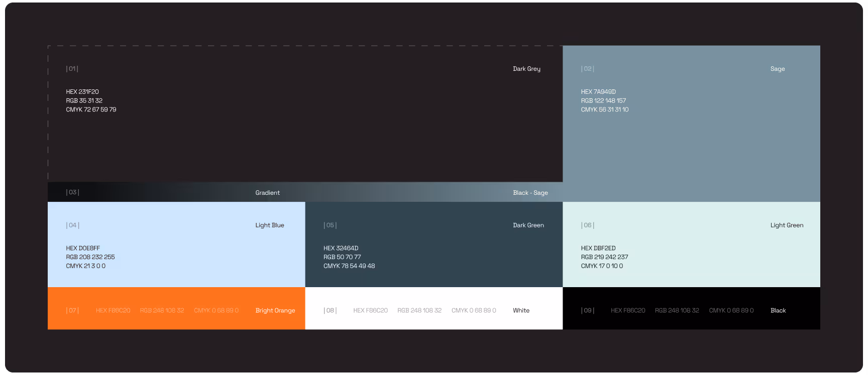
Task: Click the 'CMYK 72 67 59 79' value
Action: (x=91, y=109)
